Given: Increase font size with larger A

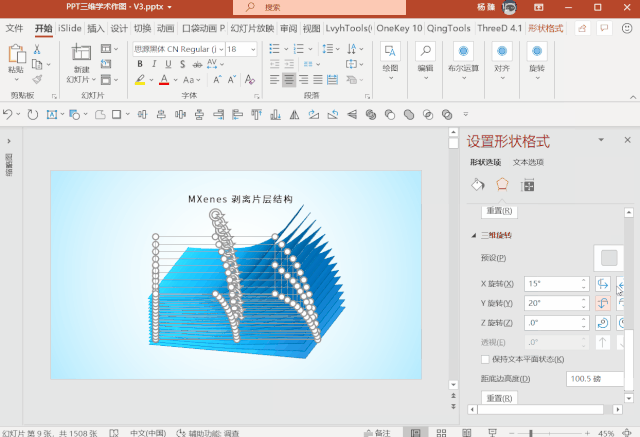Looking at the screenshot, I should coord(217,80).
